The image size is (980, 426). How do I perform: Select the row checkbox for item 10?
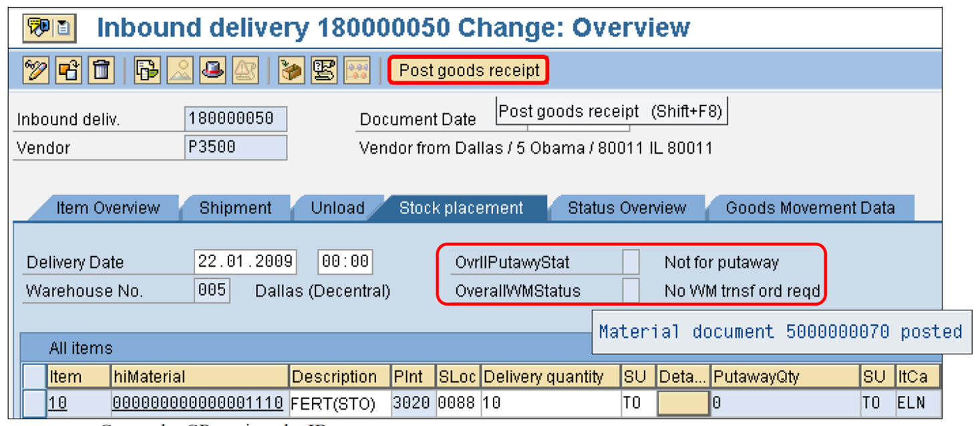coord(35,403)
